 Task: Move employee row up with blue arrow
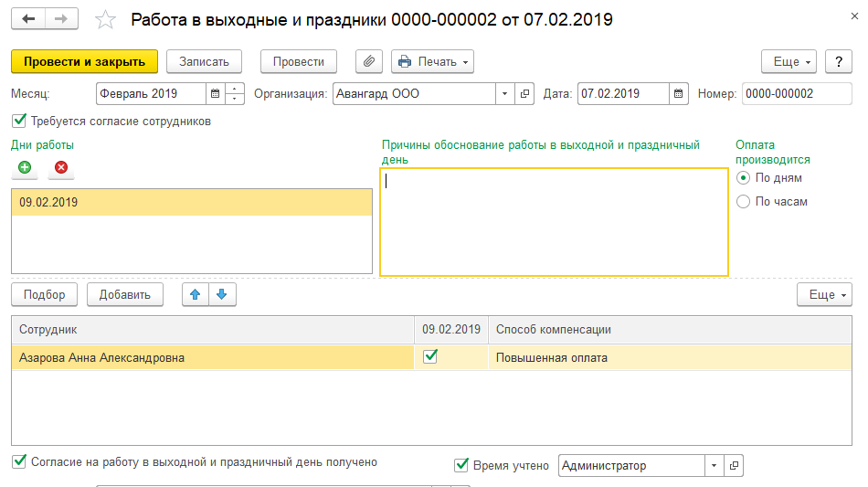tap(195, 294)
